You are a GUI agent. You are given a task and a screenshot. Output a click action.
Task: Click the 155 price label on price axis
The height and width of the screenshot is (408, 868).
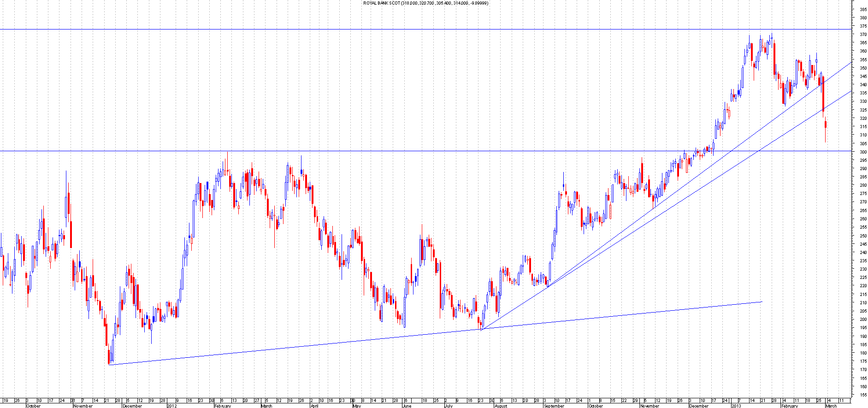(862, 395)
